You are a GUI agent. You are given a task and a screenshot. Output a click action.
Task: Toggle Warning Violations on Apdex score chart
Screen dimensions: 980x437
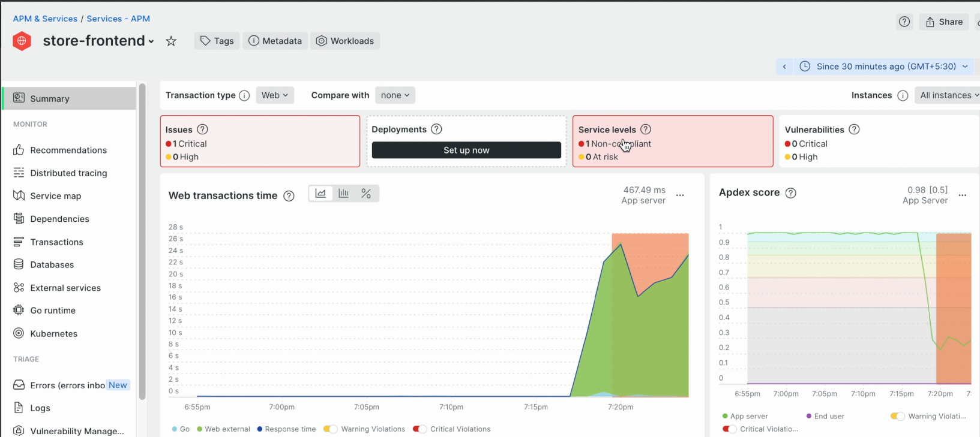coord(897,416)
